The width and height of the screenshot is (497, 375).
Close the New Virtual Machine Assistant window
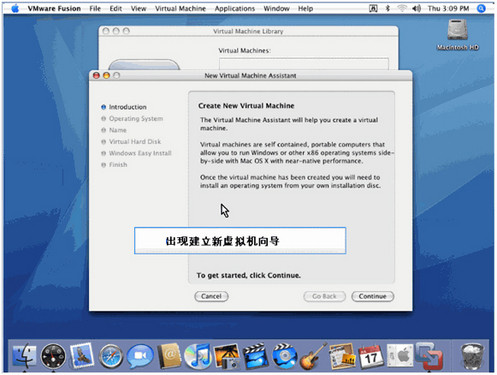click(96, 76)
